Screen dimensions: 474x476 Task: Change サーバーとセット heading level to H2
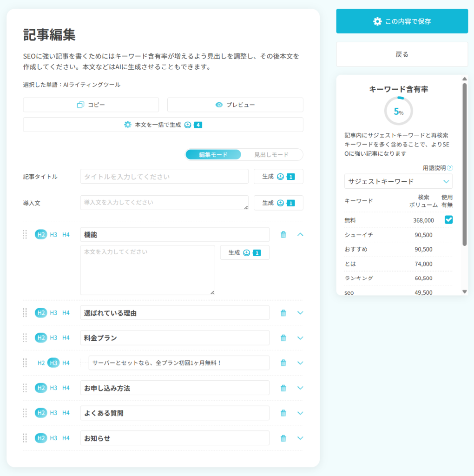(x=41, y=363)
